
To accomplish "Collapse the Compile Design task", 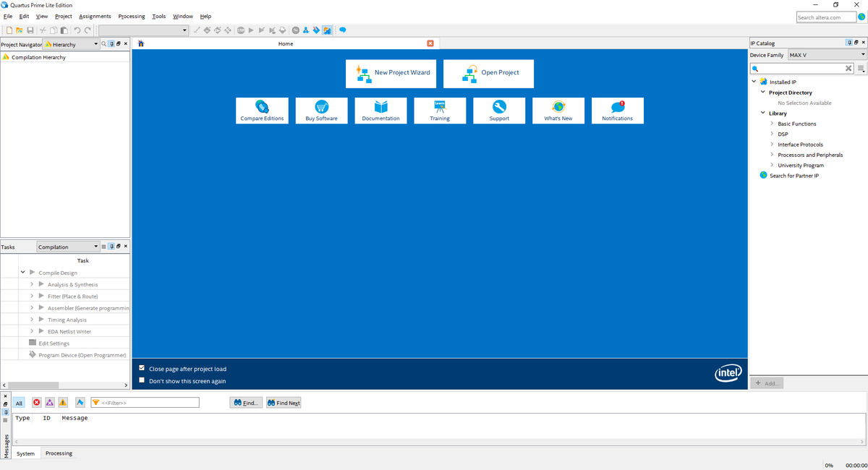I will click(23, 273).
